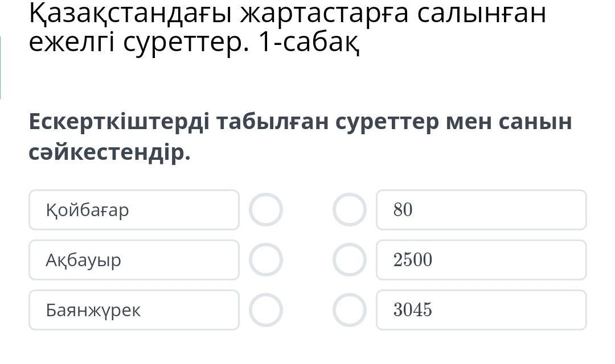Viewport: 615px width, 364px height.
Task: Select the connector circle next to Баянжүрек
Action: 265,310
